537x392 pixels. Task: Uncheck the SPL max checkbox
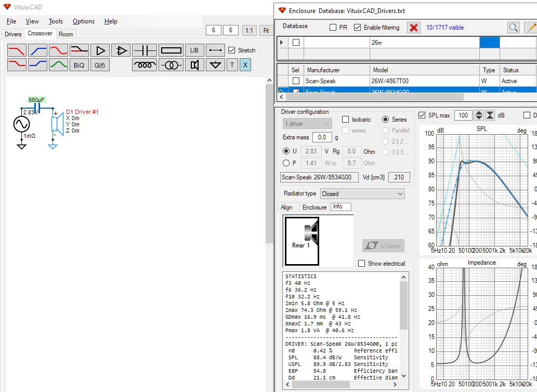[422, 115]
